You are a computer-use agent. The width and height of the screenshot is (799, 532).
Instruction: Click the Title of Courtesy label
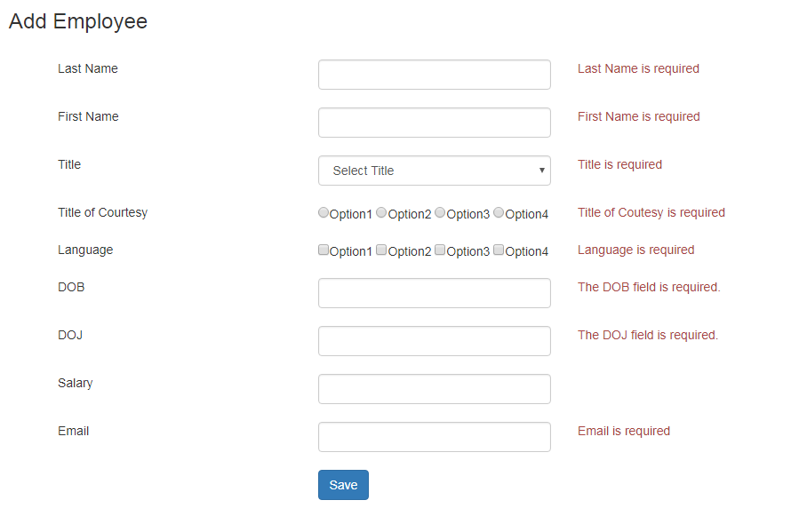[103, 212]
